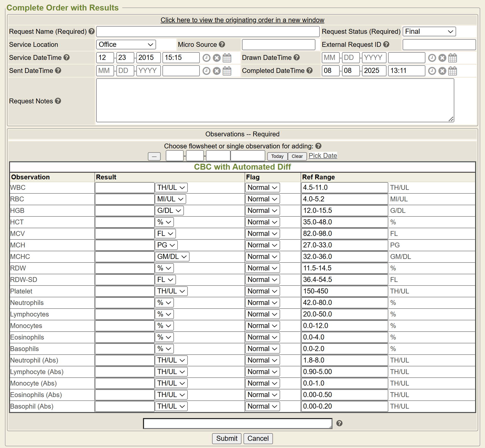
Task: Clear Service DateTime using the X icon
Action: pyautogui.click(x=217, y=58)
